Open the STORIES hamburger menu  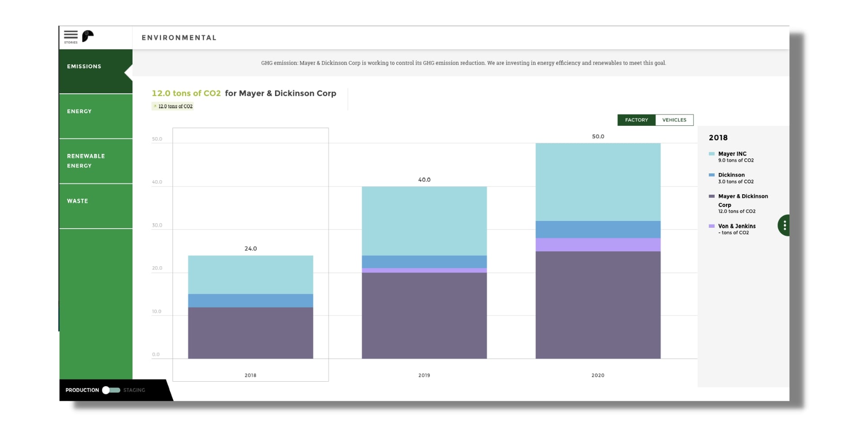70,35
